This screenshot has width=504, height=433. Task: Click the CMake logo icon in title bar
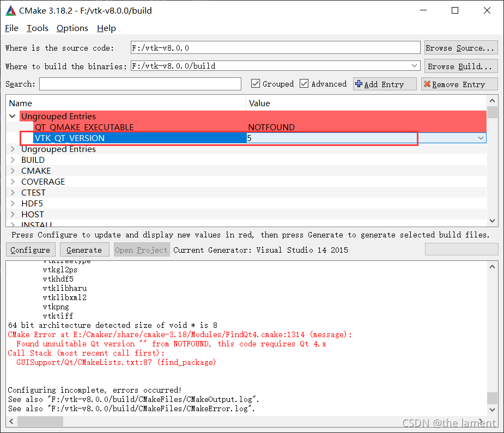pyautogui.click(x=11, y=10)
